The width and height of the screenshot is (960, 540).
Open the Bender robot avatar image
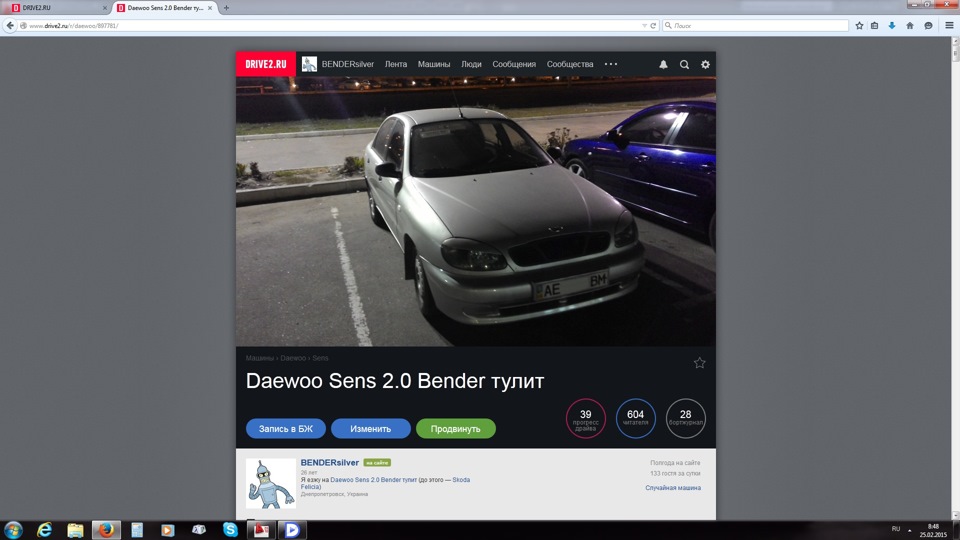(x=271, y=484)
